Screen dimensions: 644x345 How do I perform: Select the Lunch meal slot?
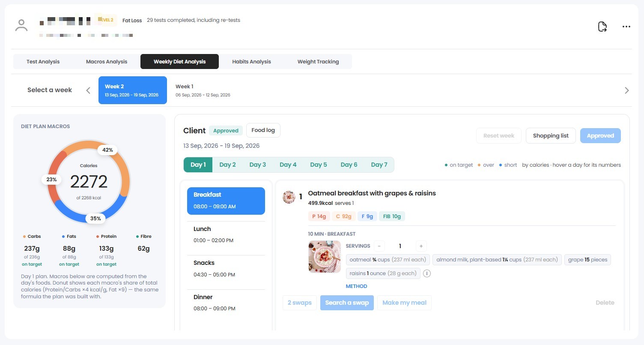226,234
